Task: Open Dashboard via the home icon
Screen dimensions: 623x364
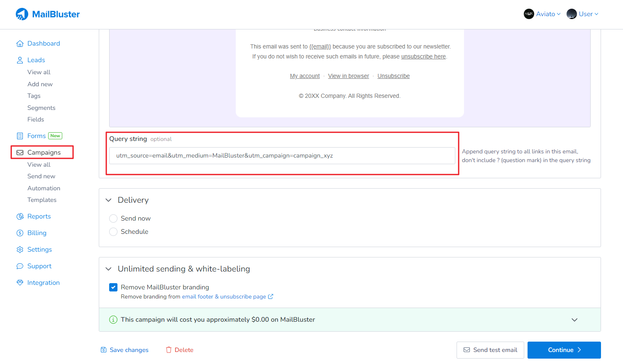Action: 20,44
